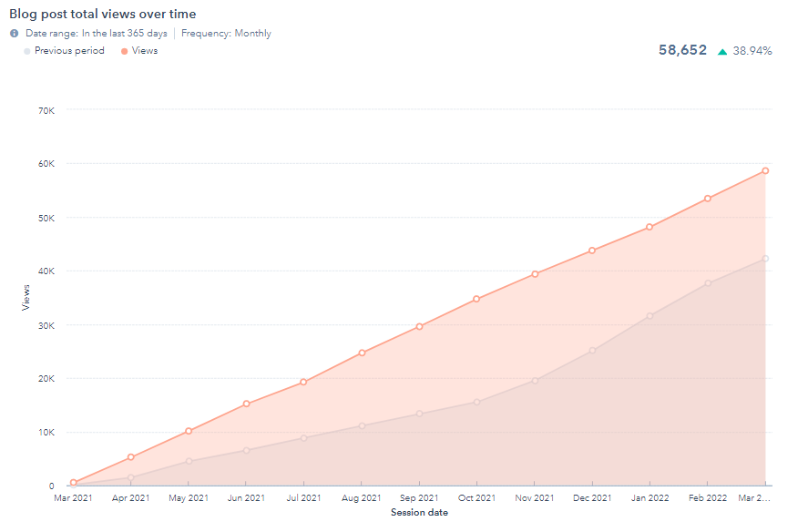Select the Views data point for Feb 2022
The image size is (808, 532).
pyautogui.click(x=708, y=199)
